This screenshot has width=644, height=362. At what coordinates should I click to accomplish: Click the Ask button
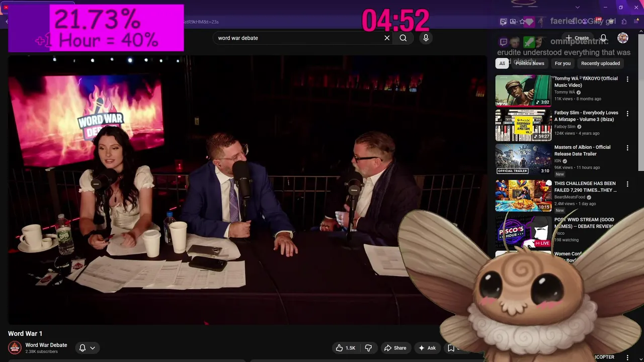coord(427,348)
